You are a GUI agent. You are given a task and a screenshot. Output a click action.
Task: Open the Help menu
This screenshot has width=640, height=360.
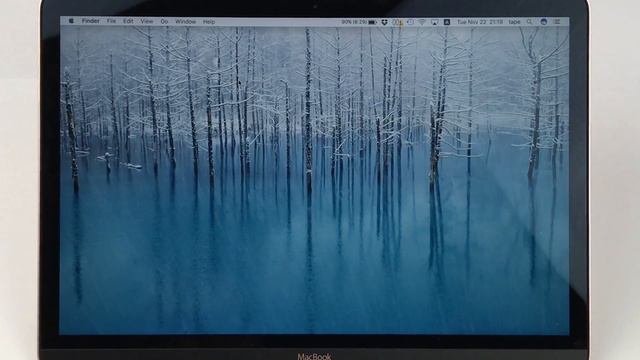[x=209, y=21]
